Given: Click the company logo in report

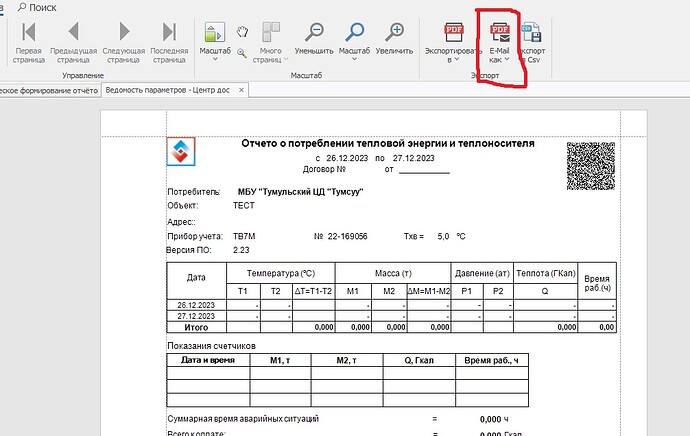Looking at the screenshot, I should pos(181,151).
